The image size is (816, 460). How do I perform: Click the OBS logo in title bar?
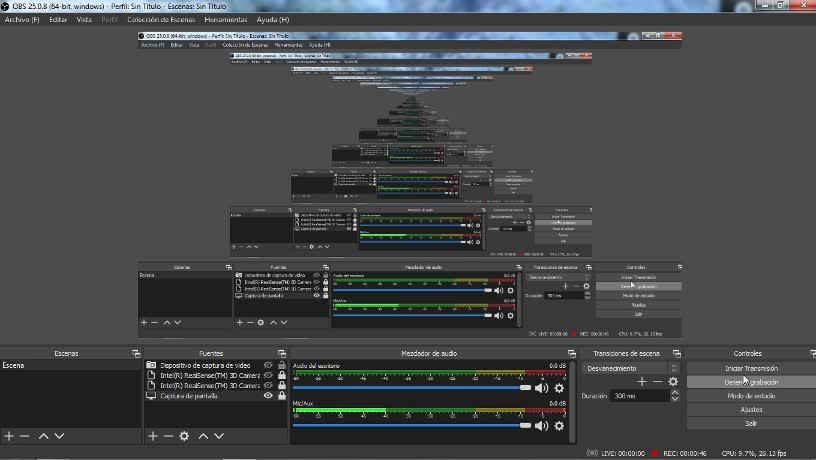5,6
